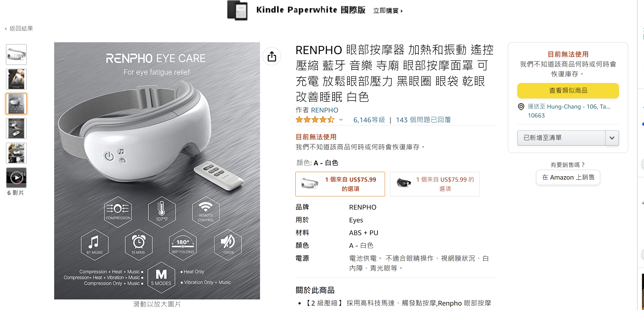Select the second thumbnail with woman wearing massager

pos(16,79)
